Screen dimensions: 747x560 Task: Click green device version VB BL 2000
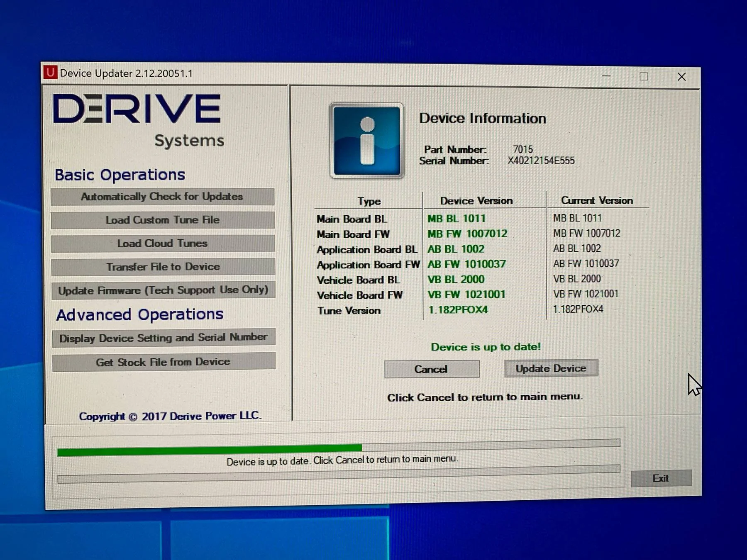click(456, 280)
